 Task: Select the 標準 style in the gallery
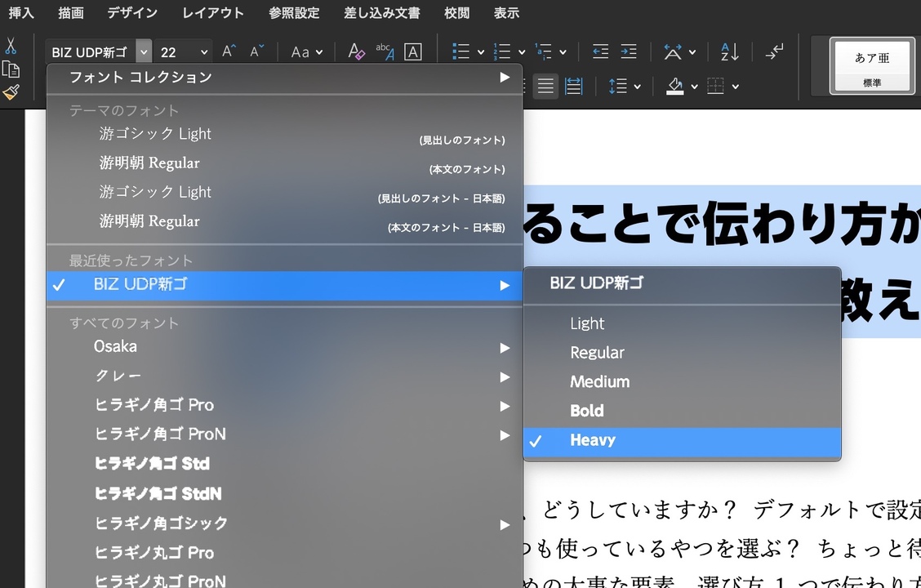point(872,66)
